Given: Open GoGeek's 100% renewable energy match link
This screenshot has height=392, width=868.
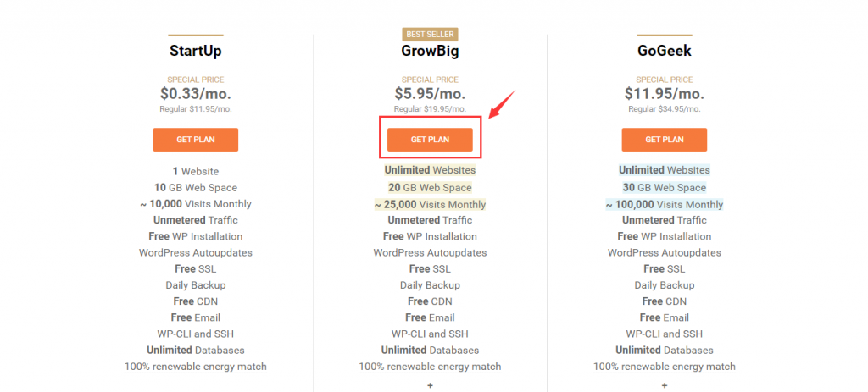Looking at the screenshot, I should [664, 367].
